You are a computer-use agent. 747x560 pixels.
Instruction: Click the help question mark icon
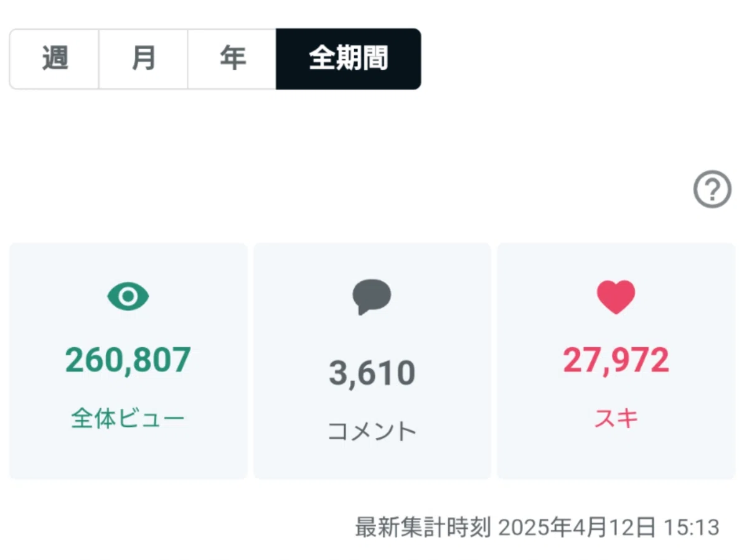(712, 189)
